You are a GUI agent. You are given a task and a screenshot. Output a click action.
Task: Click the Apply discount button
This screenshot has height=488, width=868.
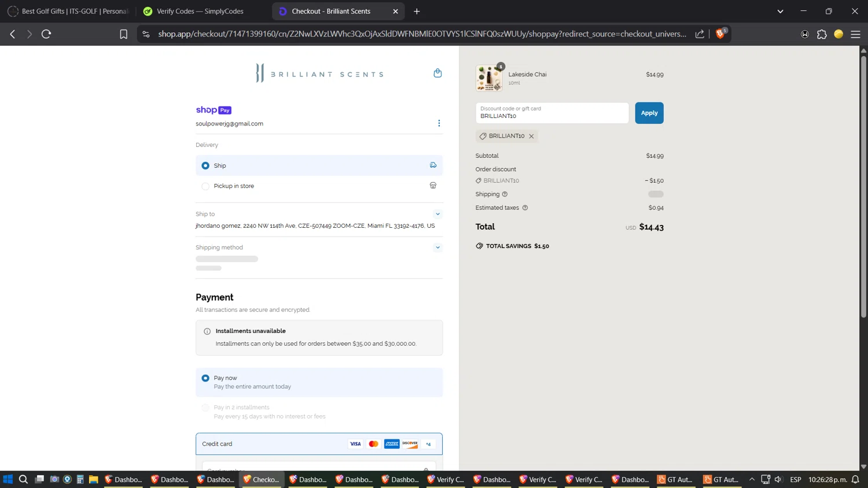tap(649, 113)
